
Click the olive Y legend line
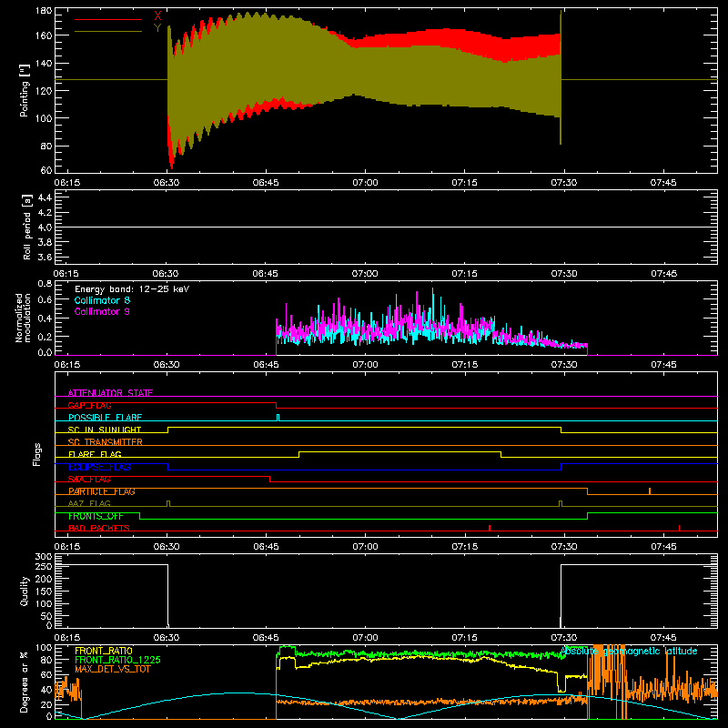(108, 31)
